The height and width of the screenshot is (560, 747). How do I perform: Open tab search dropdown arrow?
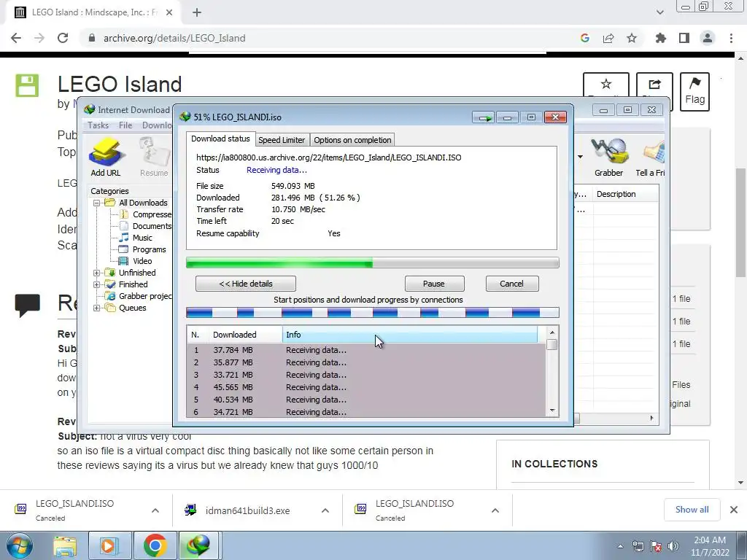659,12
